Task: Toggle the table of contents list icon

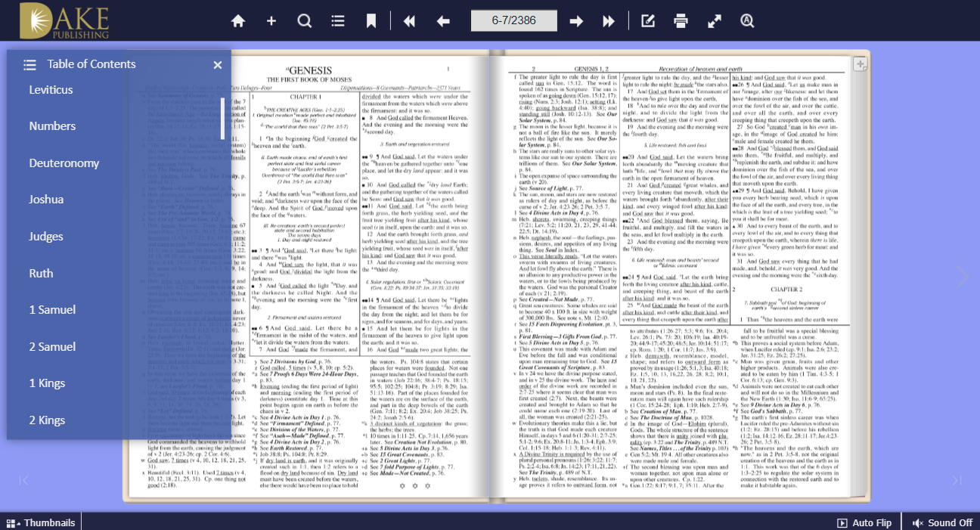Action: point(338,21)
